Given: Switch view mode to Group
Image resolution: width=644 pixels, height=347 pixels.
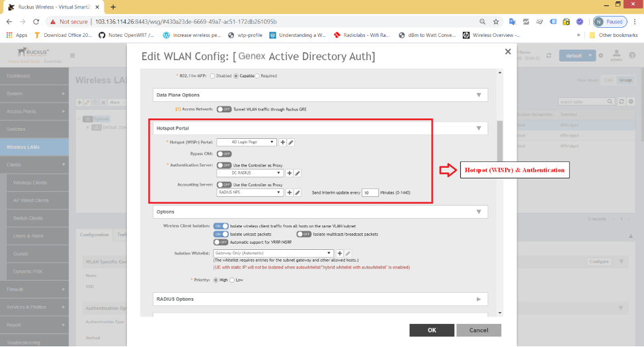Looking at the screenshot, I should tap(625, 80).
